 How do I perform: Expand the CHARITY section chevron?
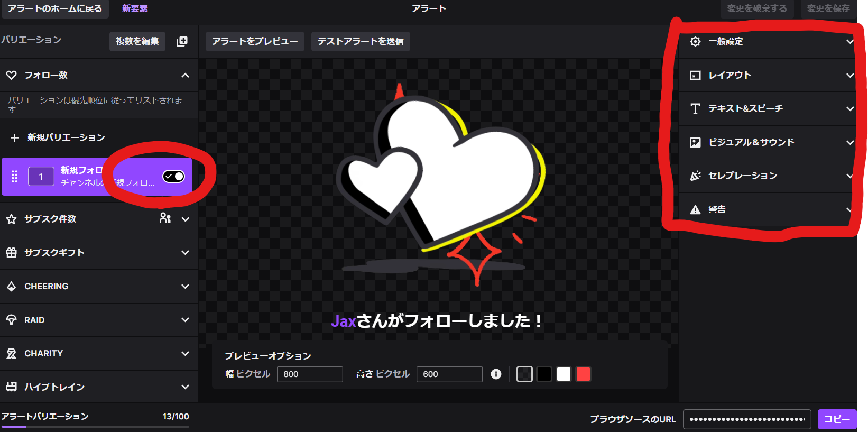(x=185, y=353)
